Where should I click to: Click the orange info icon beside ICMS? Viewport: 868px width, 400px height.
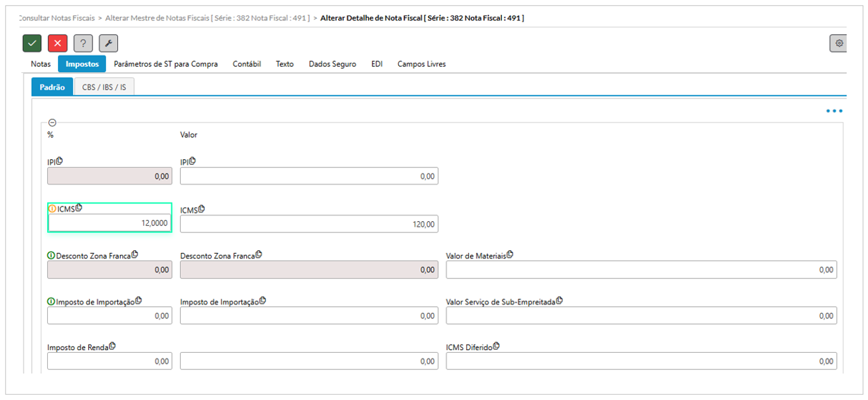click(52, 208)
